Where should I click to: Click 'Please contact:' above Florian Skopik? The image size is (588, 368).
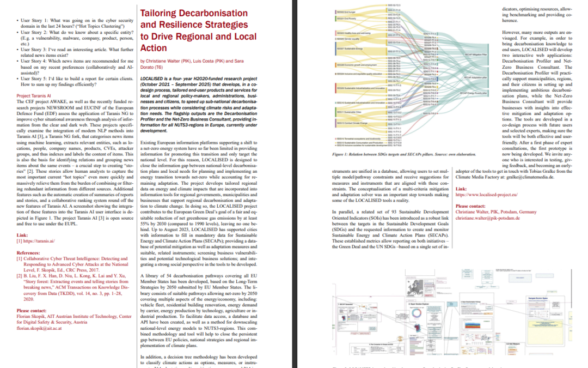coord(32,311)
